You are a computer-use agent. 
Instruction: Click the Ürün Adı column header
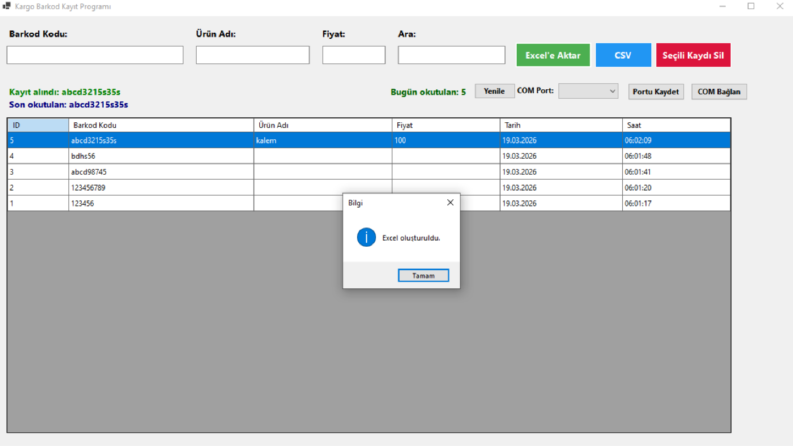323,125
